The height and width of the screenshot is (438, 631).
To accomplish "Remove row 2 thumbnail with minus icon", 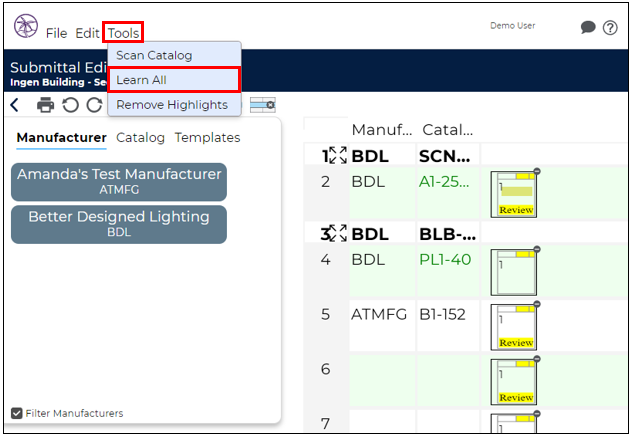I will [x=537, y=171].
